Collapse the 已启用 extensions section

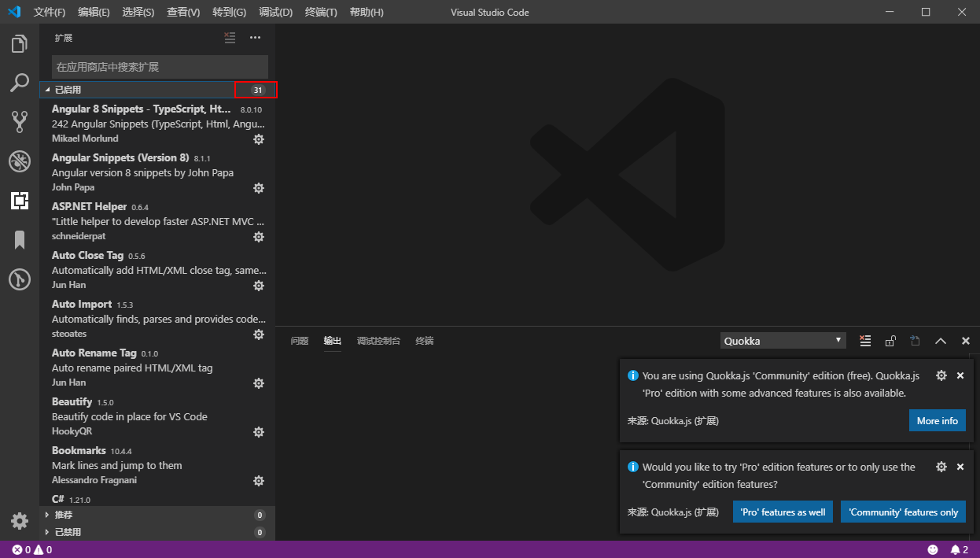[x=157, y=90]
